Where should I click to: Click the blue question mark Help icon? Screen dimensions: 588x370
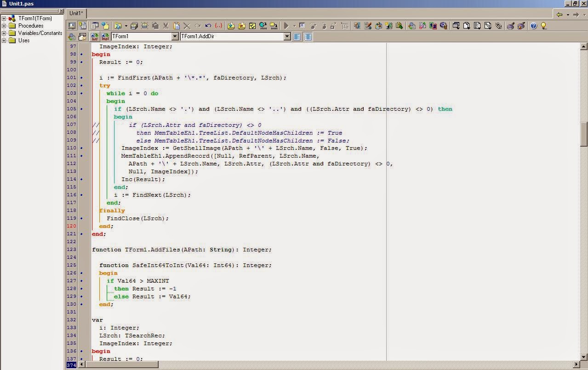533,26
